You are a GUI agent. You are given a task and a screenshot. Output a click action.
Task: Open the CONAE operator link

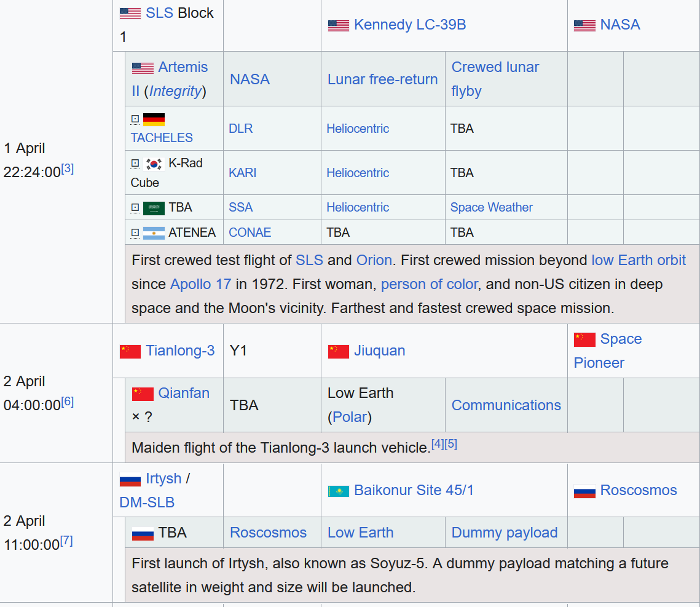click(x=250, y=232)
